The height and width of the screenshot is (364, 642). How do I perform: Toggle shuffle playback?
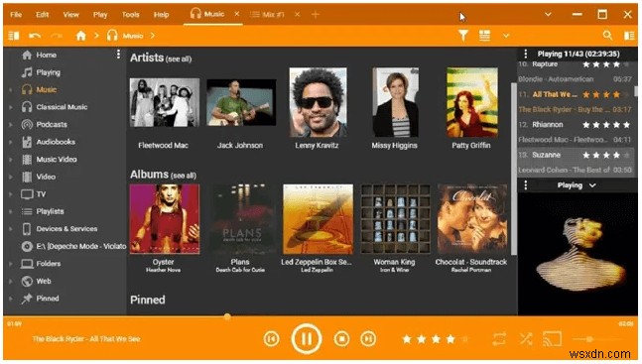click(526, 339)
